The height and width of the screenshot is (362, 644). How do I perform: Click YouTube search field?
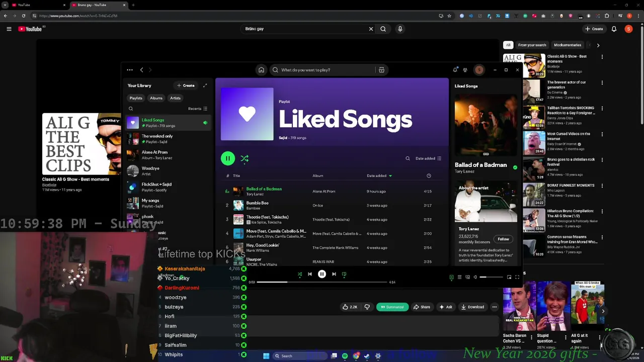(305, 29)
